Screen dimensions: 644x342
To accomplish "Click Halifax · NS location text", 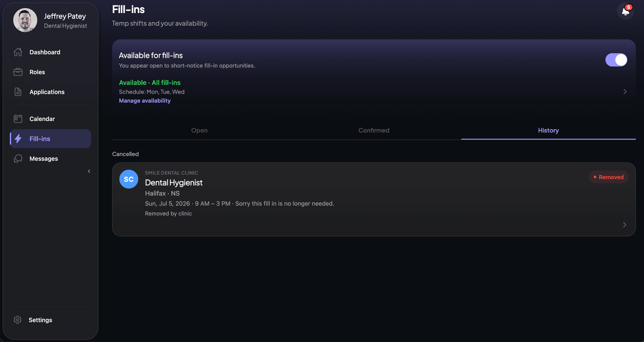I will tap(162, 193).
